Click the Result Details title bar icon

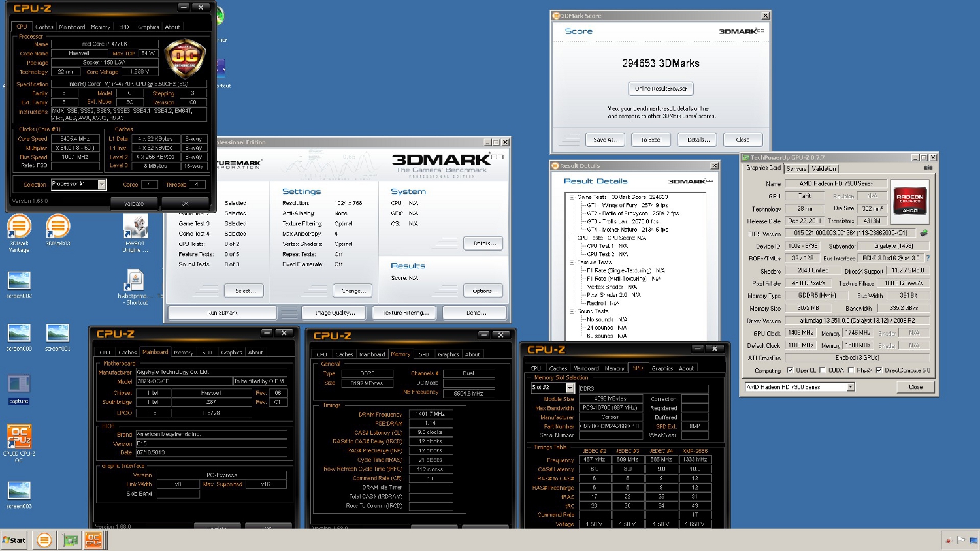tap(555, 166)
